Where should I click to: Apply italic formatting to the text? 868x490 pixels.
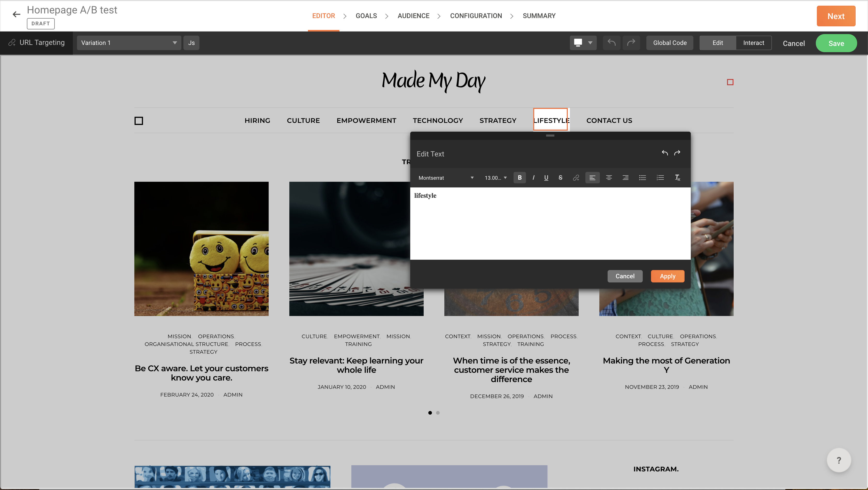(x=533, y=177)
